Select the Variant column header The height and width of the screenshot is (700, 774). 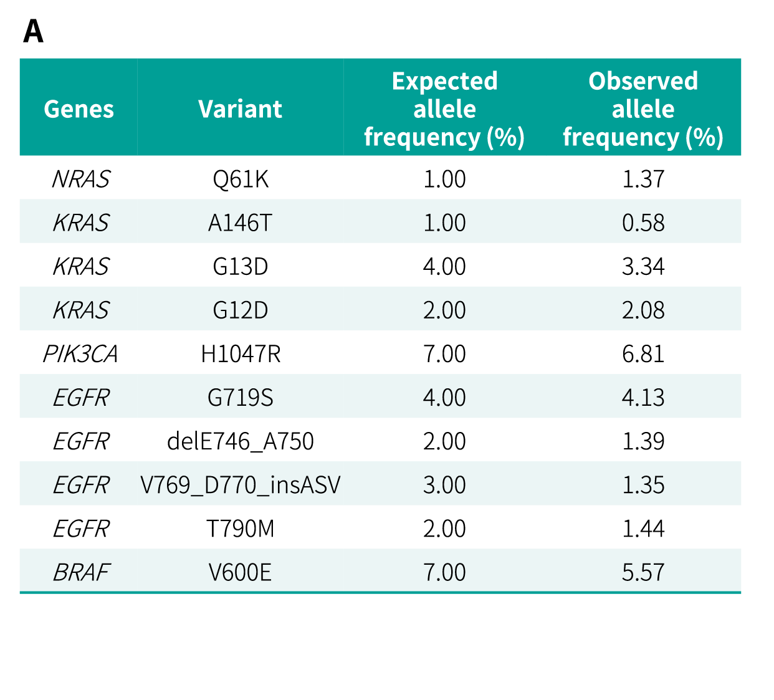point(240,109)
